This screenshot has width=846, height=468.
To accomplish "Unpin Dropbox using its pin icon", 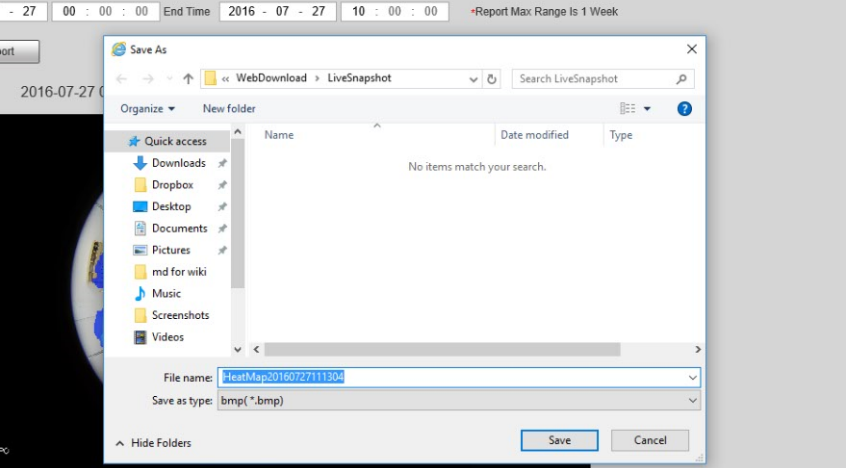I will [x=222, y=185].
